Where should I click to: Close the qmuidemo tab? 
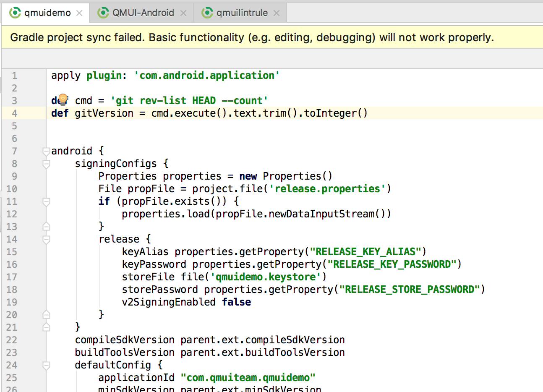(79, 13)
